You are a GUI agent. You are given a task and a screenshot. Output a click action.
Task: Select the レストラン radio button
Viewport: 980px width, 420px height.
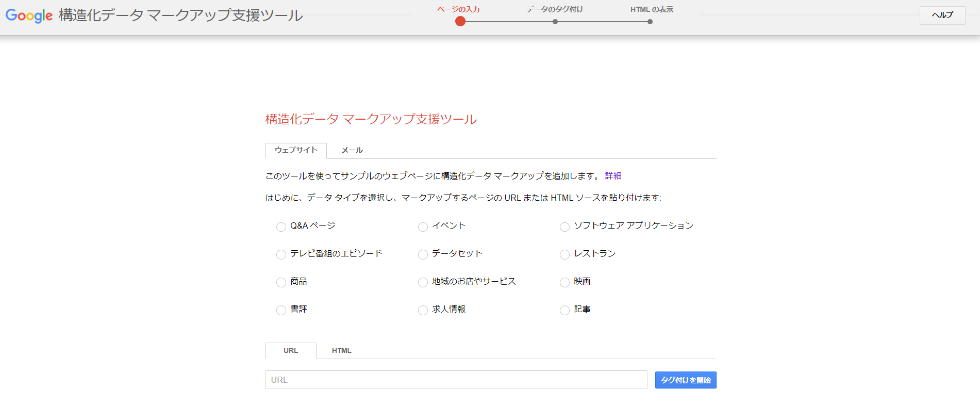click(564, 254)
